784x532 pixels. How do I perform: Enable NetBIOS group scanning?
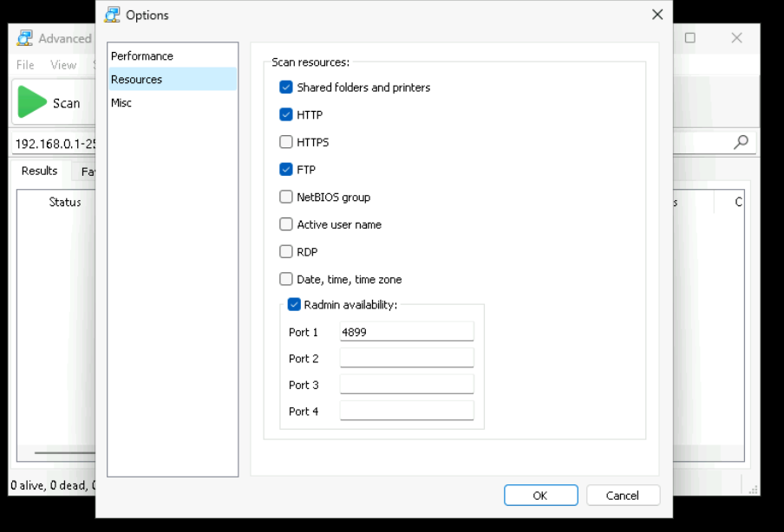click(x=286, y=197)
